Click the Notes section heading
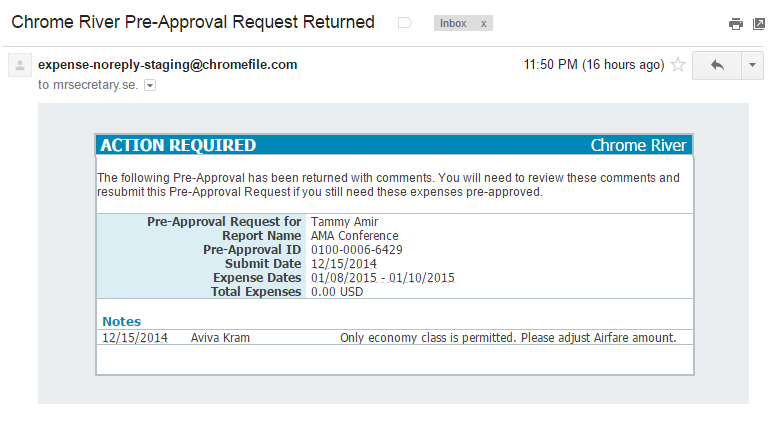 122,321
